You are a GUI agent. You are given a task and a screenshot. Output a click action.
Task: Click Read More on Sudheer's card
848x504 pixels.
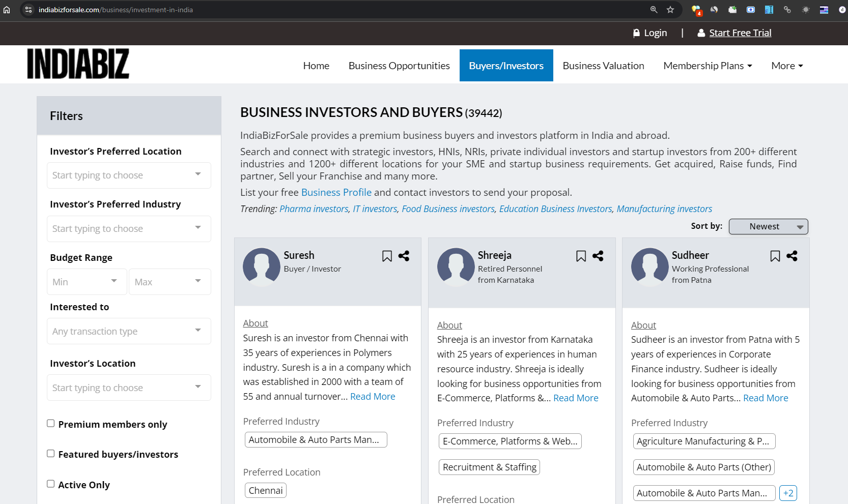point(766,398)
